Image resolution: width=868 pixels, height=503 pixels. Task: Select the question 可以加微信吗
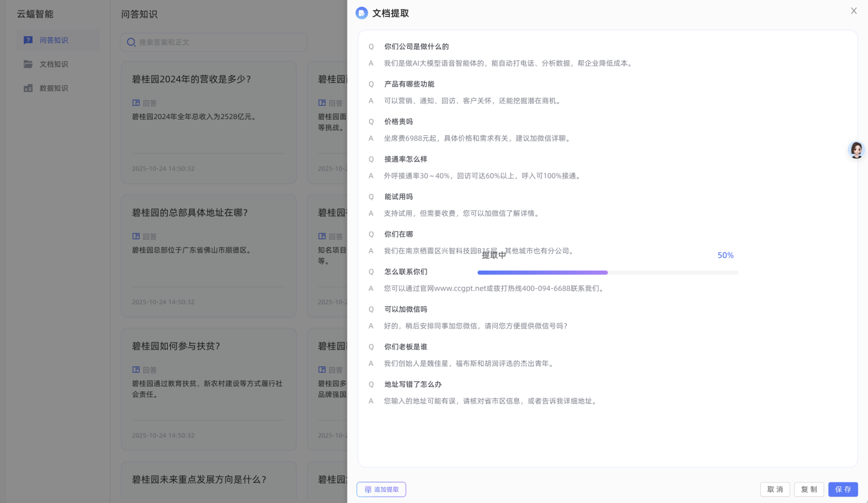point(406,309)
